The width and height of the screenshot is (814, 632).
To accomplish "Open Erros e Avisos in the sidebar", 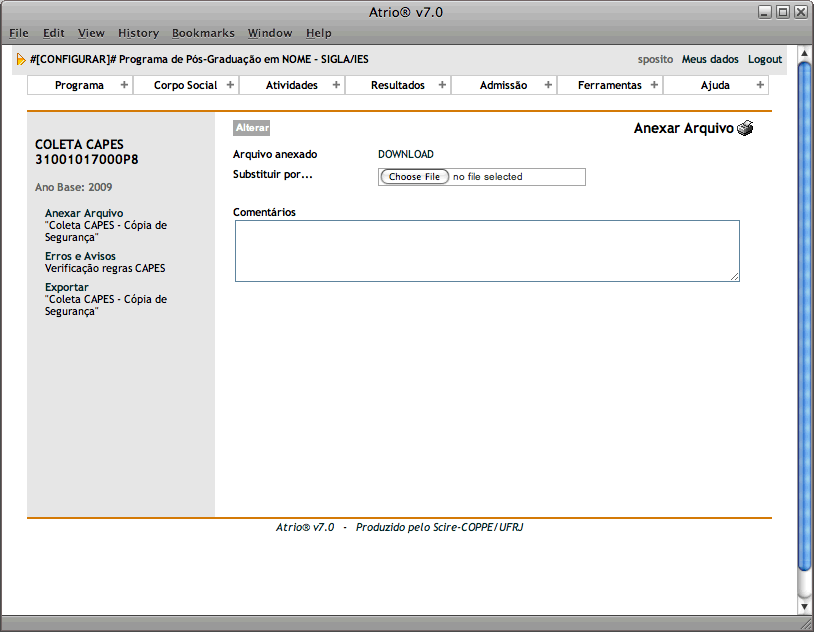I will (x=80, y=257).
